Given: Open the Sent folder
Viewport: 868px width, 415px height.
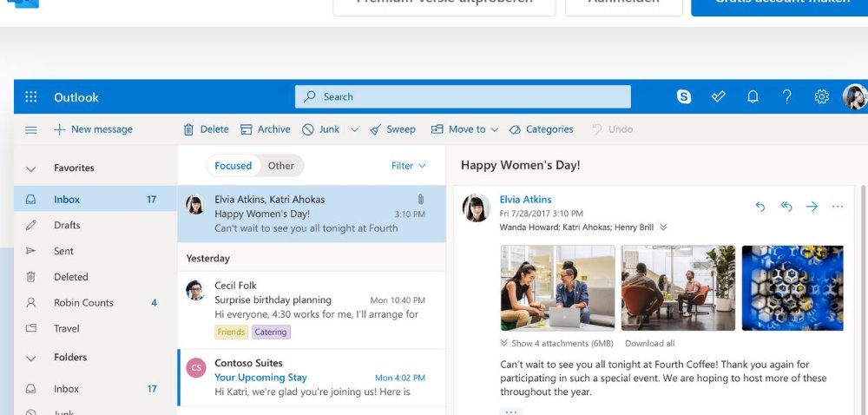Looking at the screenshot, I should (x=63, y=251).
